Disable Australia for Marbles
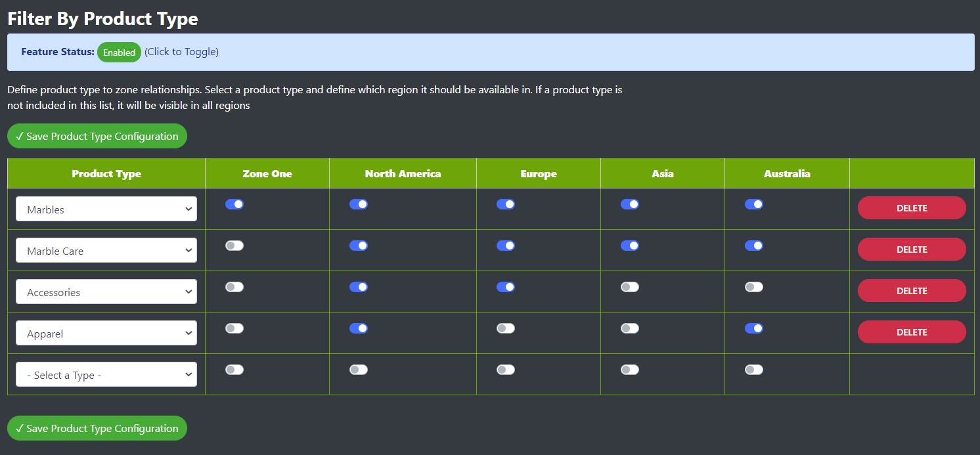The image size is (980, 455). 754,204
